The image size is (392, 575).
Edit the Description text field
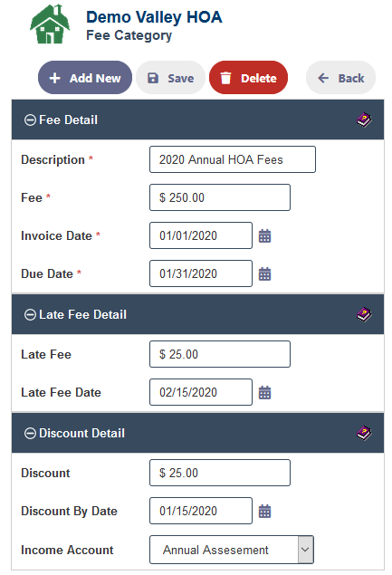point(233,159)
